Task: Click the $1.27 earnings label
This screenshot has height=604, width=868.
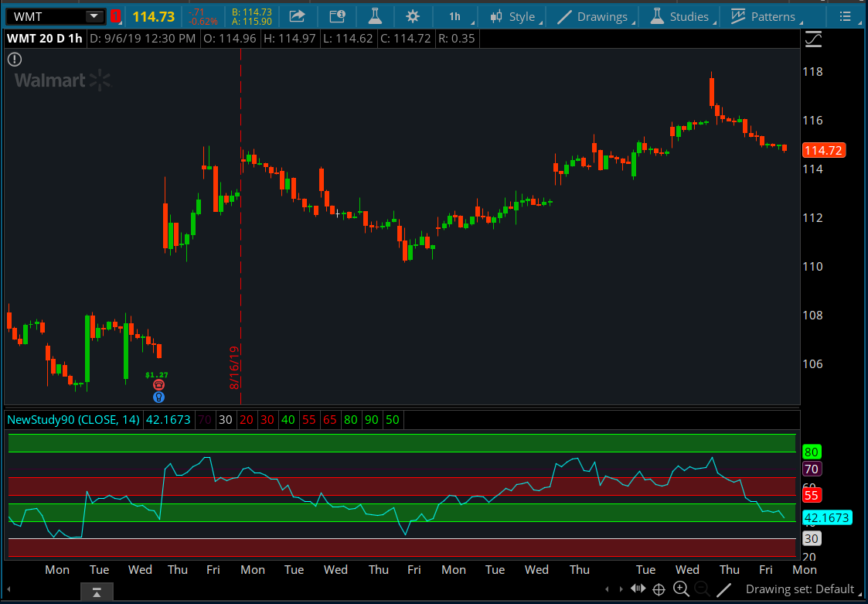Action: pos(157,375)
